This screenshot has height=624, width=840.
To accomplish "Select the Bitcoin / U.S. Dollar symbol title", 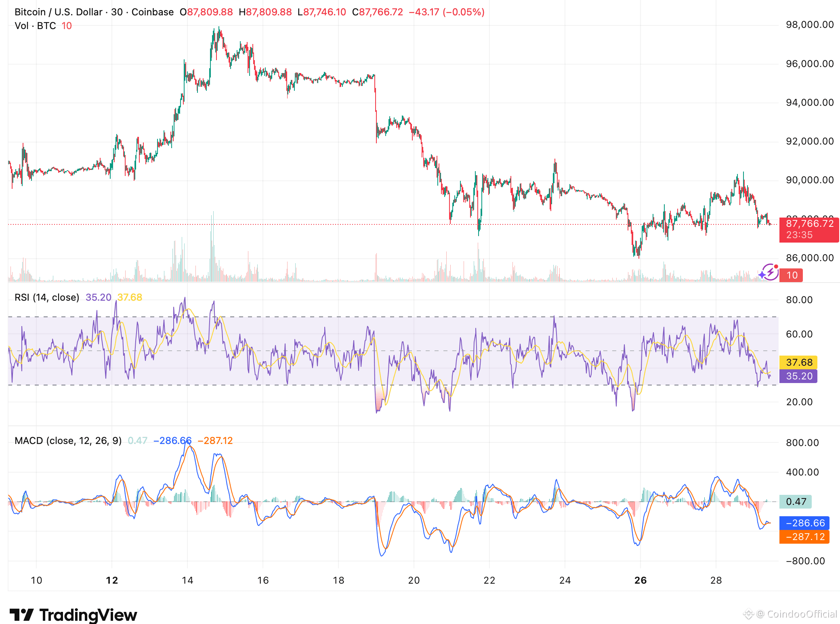I will click(x=58, y=12).
